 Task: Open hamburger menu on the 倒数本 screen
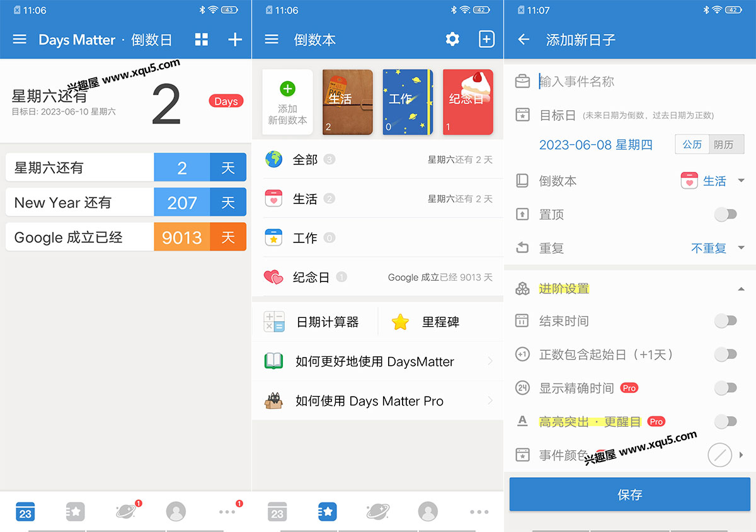click(272, 40)
